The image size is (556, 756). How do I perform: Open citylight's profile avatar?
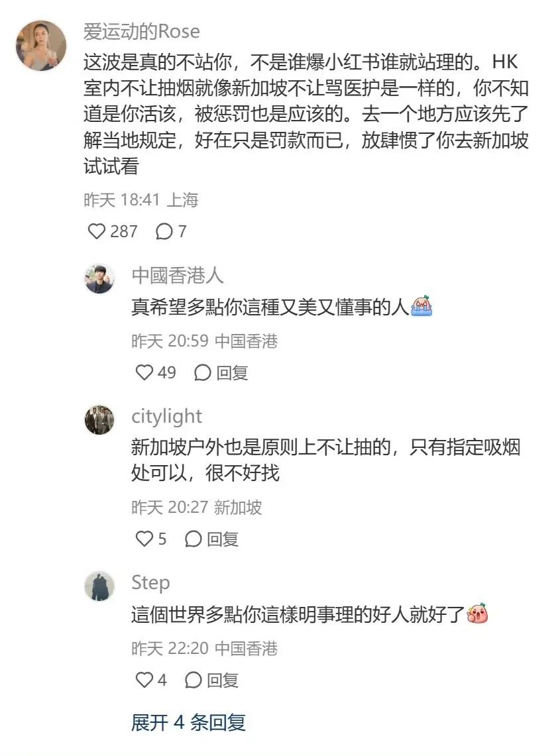point(100,419)
